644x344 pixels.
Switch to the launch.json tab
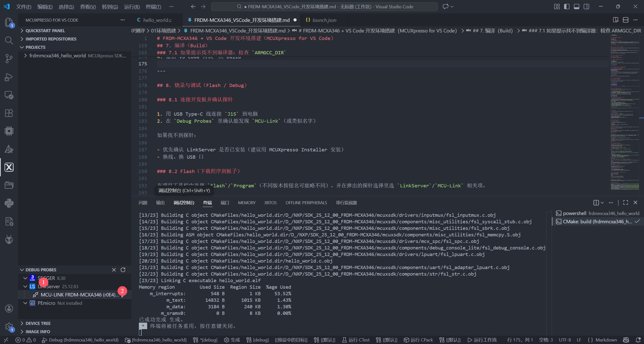pos(324,20)
